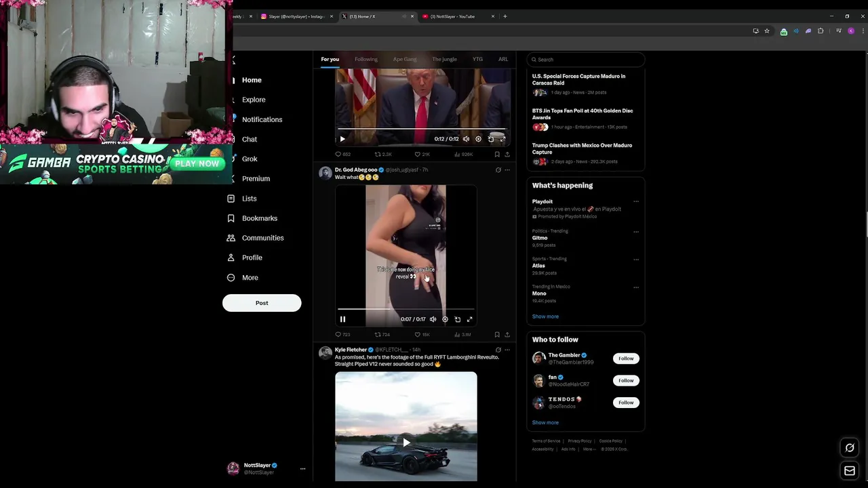Open Profile icon in sidebar
The height and width of the screenshot is (488, 868).
(x=231, y=258)
